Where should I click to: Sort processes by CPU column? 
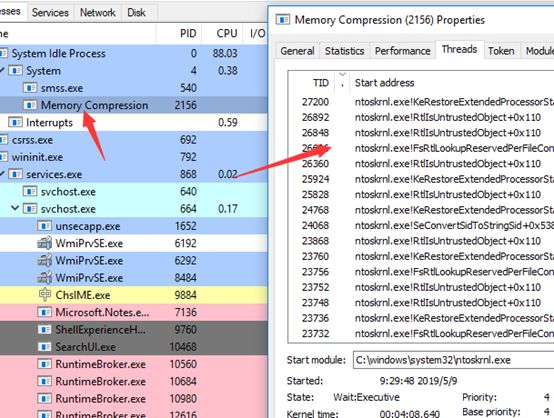coord(222,34)
